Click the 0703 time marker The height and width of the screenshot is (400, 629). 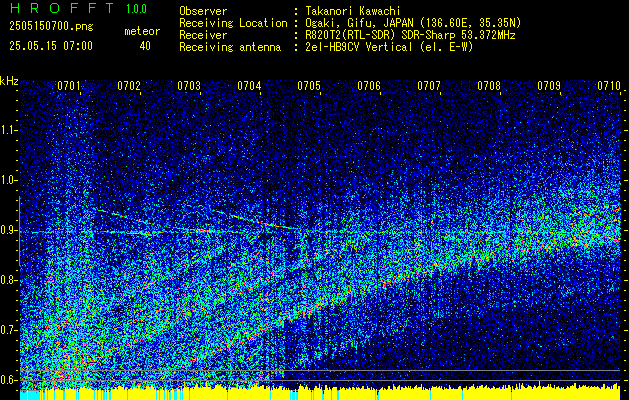[x=189, y=86]
